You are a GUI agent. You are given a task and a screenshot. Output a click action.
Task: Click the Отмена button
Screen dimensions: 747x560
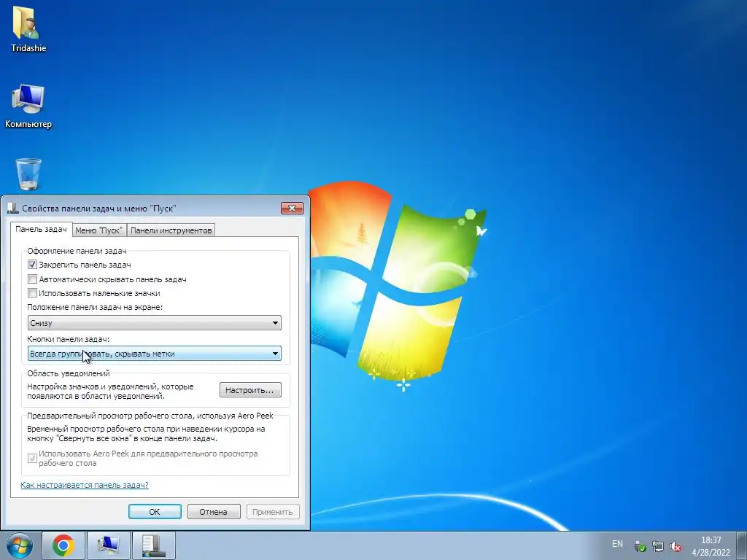[214, 511]
